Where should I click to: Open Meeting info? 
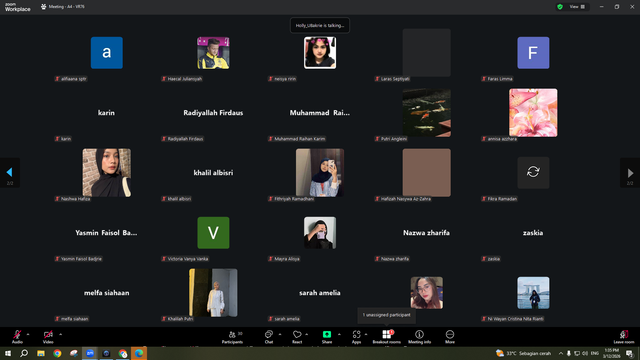(419, 337)
